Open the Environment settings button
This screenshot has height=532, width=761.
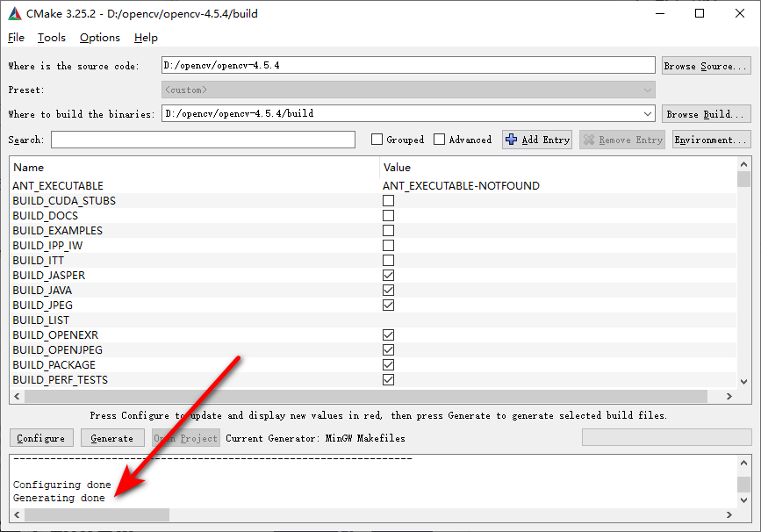[712, 140]
